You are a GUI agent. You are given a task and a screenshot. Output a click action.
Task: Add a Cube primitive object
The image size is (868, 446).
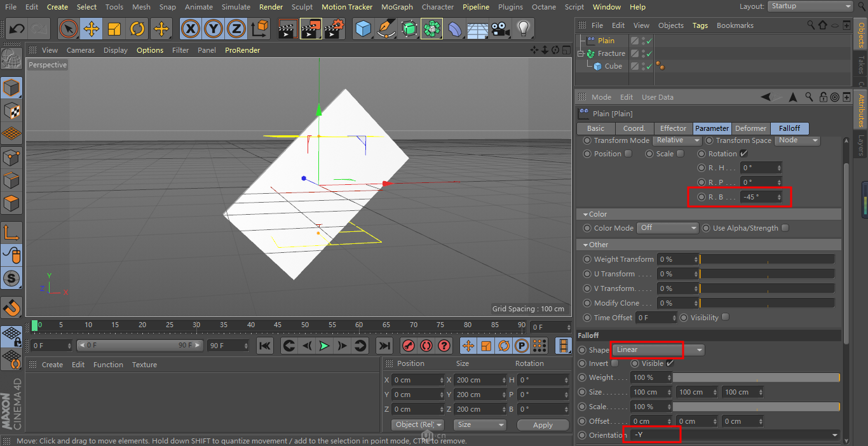[363, 29]
